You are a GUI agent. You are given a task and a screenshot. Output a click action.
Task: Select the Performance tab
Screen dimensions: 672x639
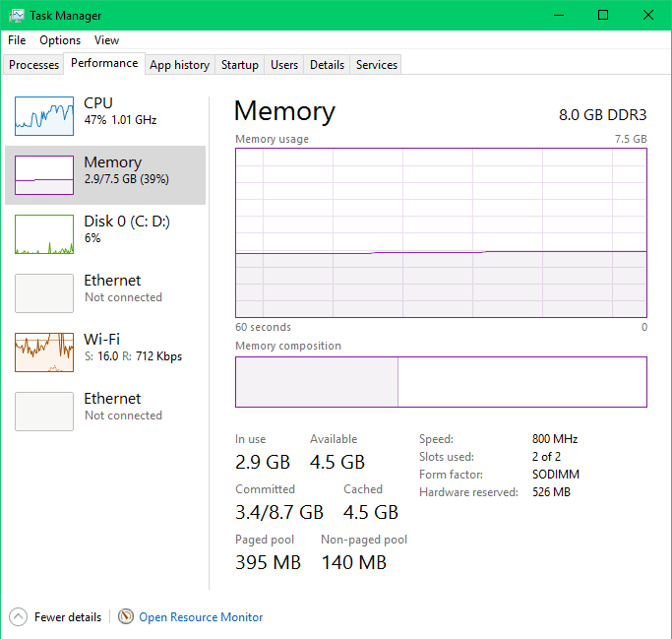(104, 63)
